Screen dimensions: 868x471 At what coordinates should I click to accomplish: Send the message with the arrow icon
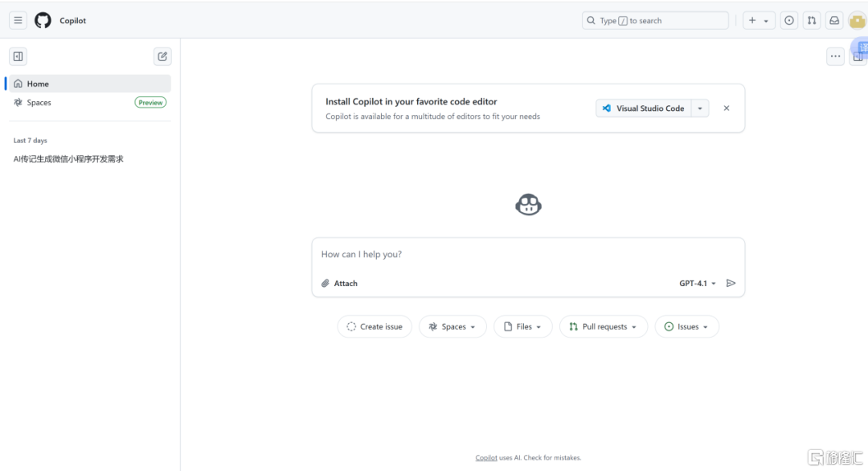coord(731,283)
